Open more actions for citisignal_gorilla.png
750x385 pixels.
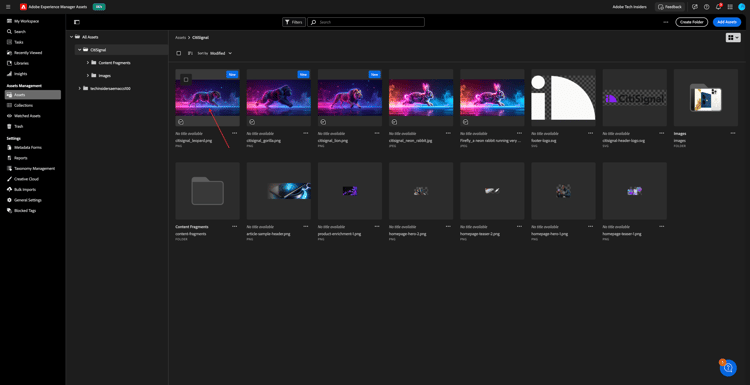(x=306, y=133)
